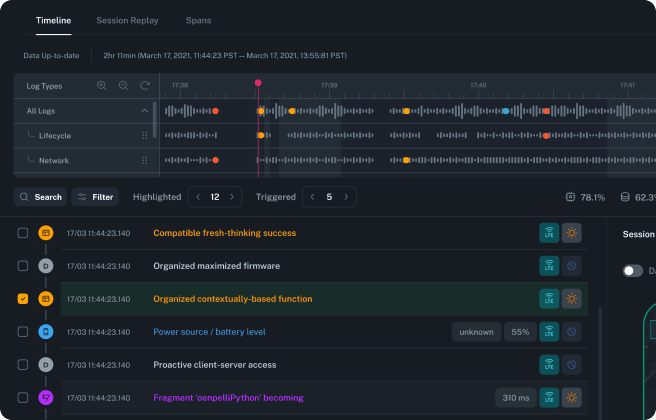Toggle the switch in Session panel
This screenshot has width=656, height=420.
pos(632,271)
